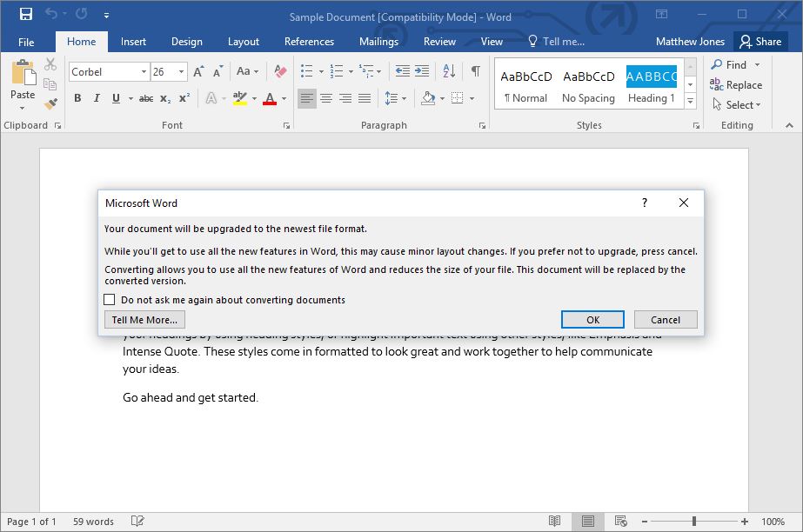Viewport: 803px width, 532px height.
Task: Click the Copy icon in Clipboard group
Action: click(50, 84)
